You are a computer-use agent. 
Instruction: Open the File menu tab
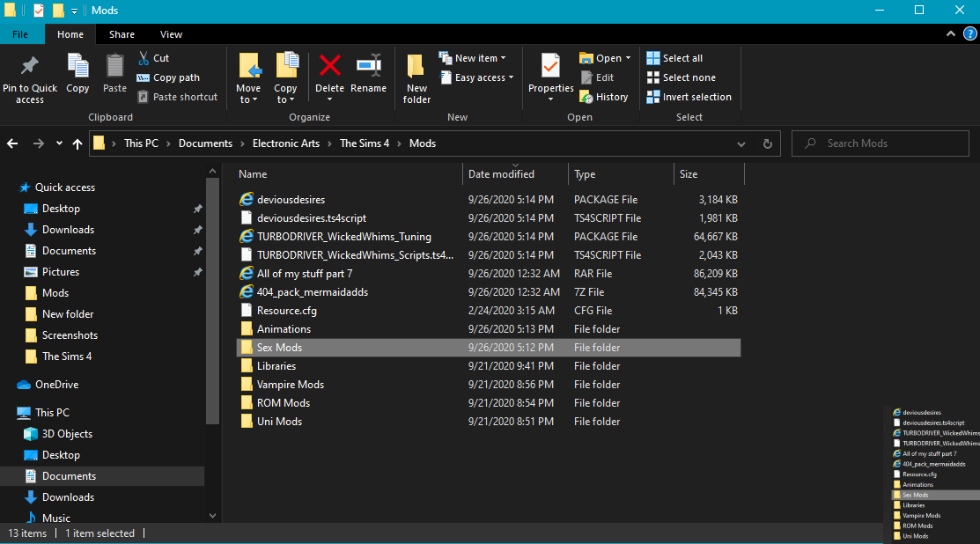[20, 34]
